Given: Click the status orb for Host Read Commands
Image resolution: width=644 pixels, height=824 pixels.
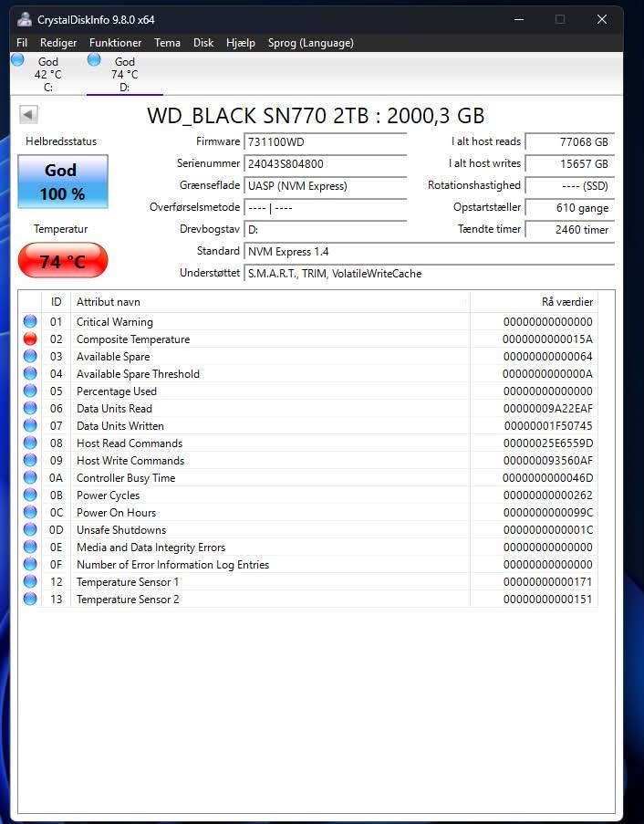Looking at the screenshot, I should (x=30, y=443).
